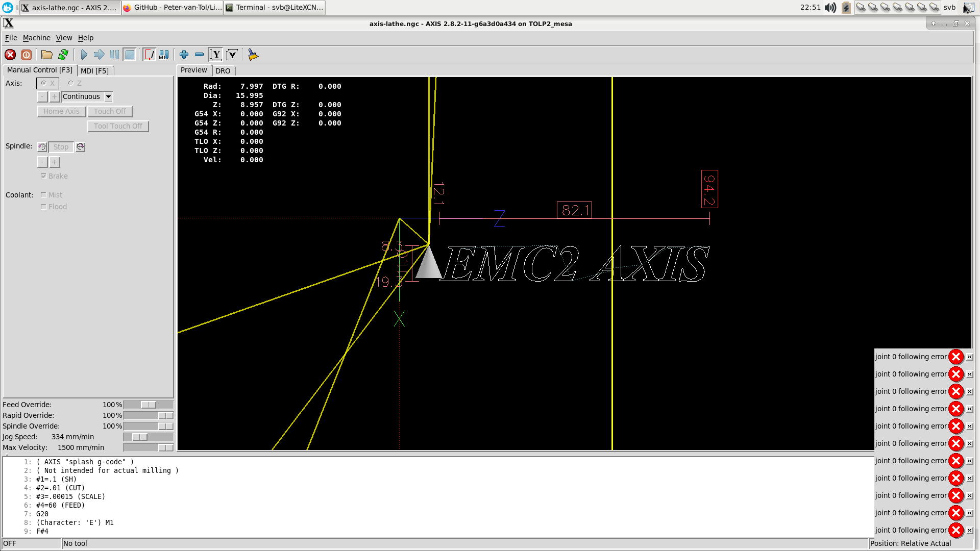
Task: Click the clock showing 22:51
Action: pos(810,8)
